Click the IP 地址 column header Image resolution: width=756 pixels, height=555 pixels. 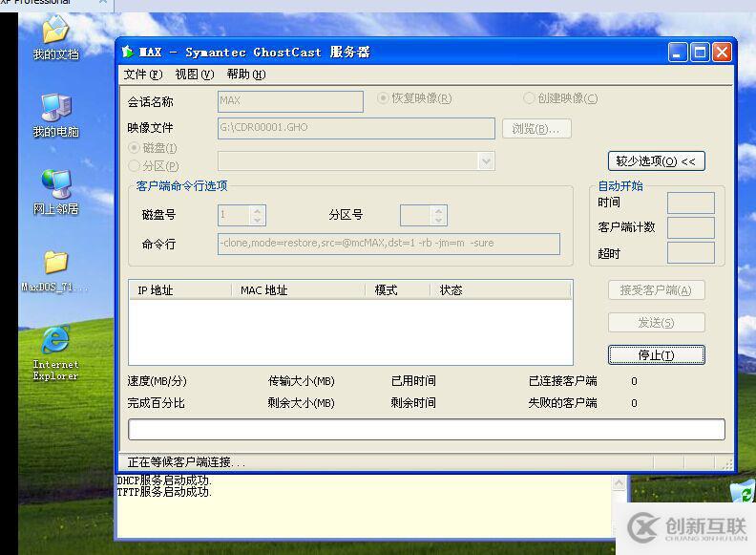click(180, 290)
